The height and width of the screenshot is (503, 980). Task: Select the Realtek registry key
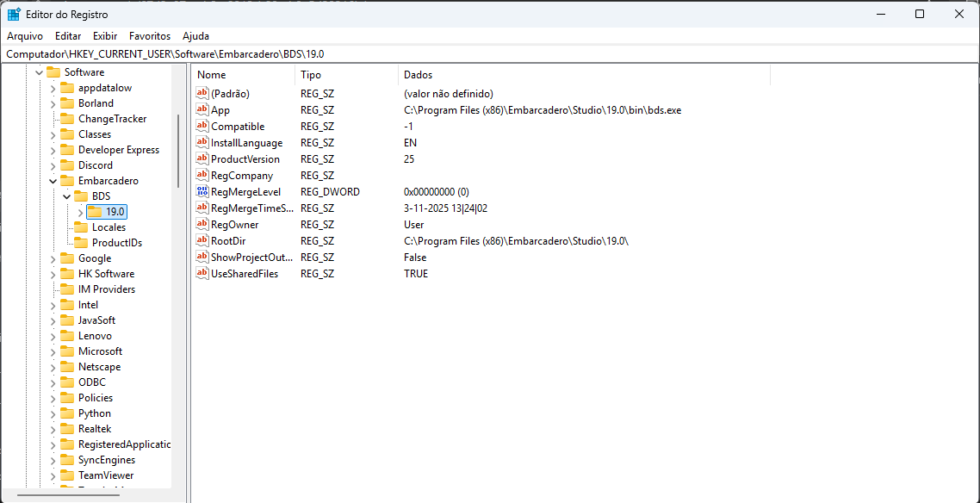(x=95, y=429)
